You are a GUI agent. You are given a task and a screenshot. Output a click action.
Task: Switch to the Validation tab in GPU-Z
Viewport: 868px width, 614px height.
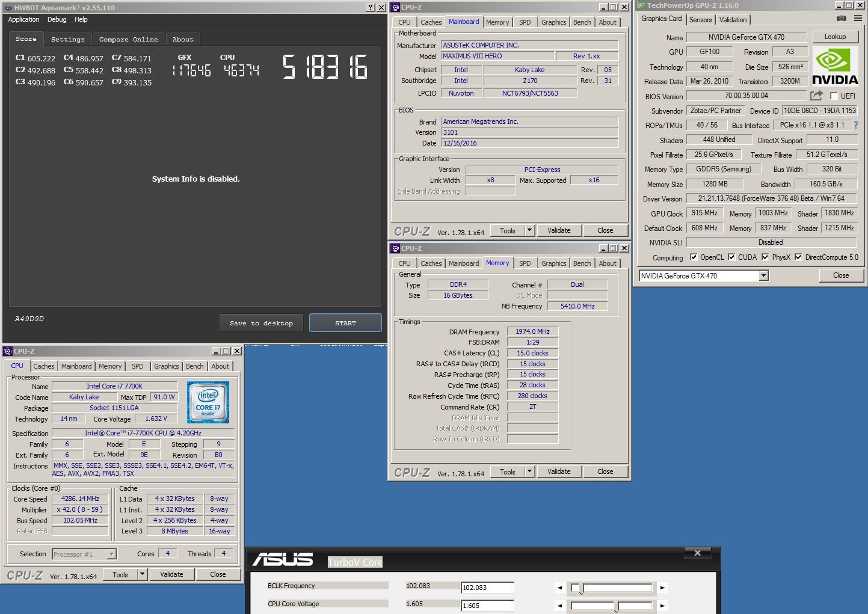click(733, 19)
